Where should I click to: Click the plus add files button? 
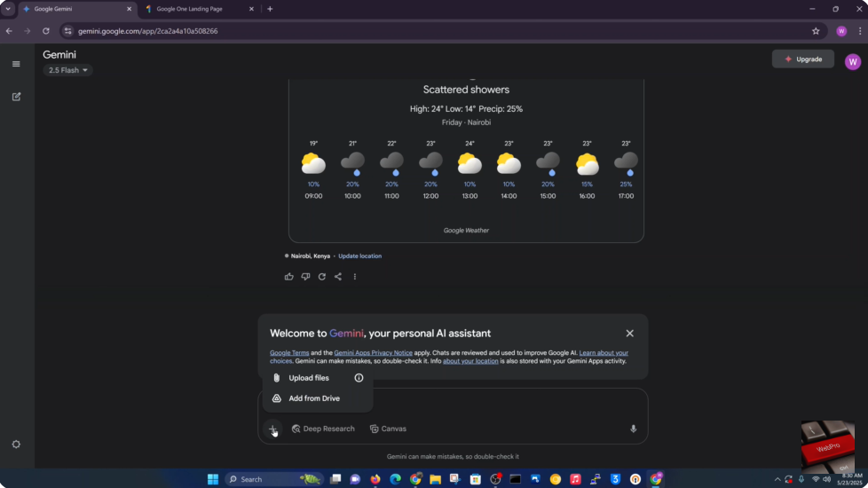click(272, 429)
